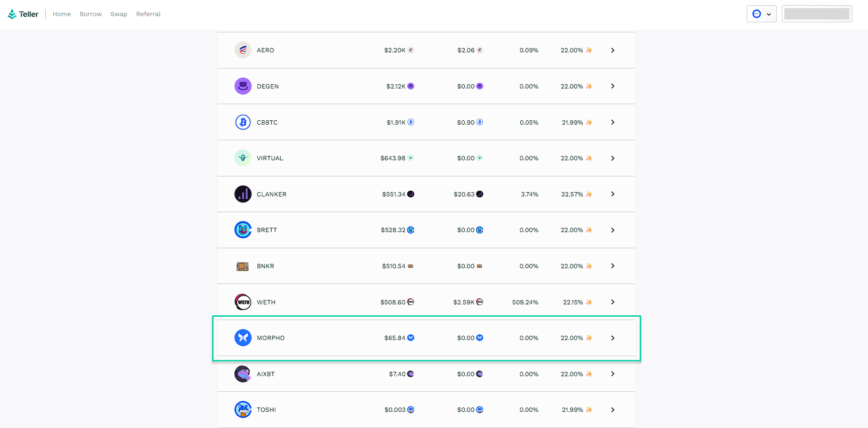Screen dimensions: 868x428
Task: Click the CLANKER token icon
Action: (243, 194)
